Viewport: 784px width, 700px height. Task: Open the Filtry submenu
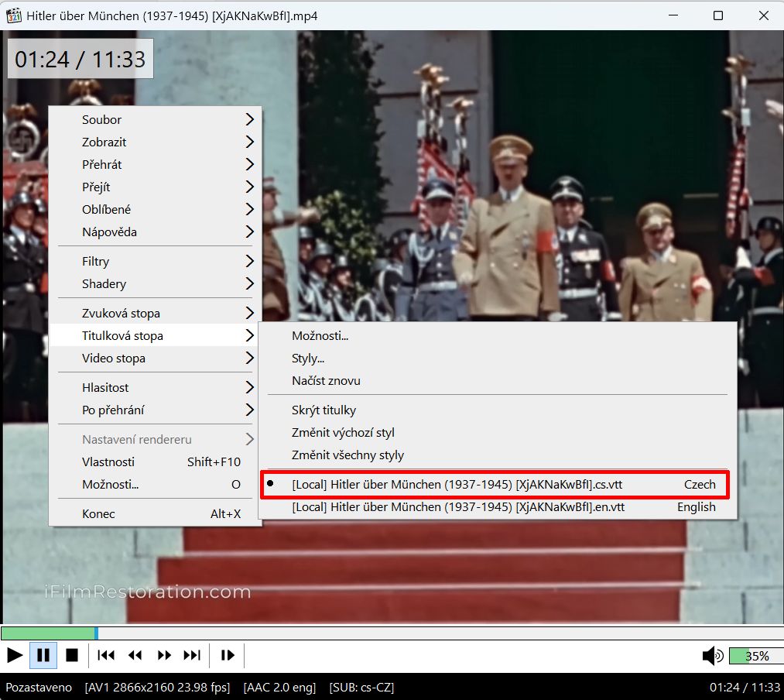(x=155, y=262)
